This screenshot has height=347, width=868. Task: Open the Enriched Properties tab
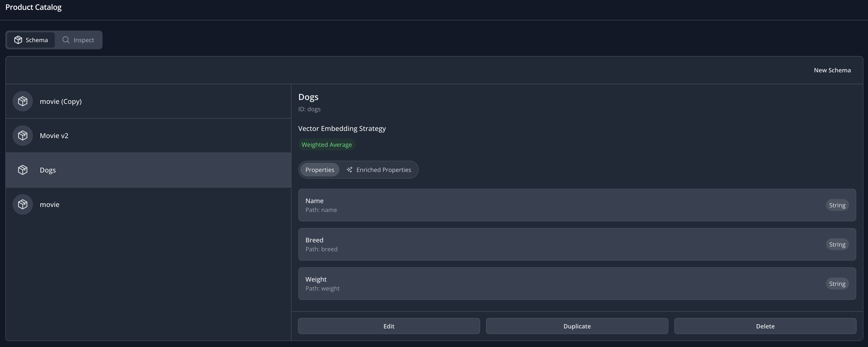click(x=379, y=169)
